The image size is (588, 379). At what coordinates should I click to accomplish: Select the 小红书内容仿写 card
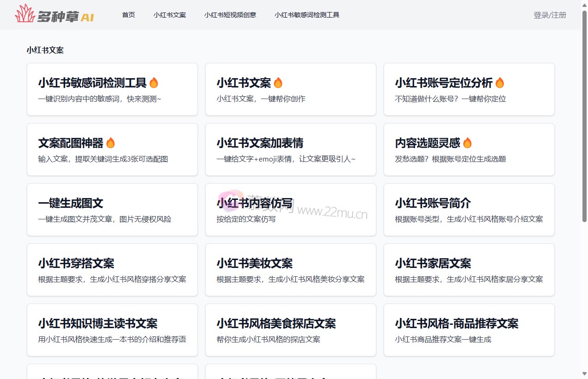click(290, 210)
